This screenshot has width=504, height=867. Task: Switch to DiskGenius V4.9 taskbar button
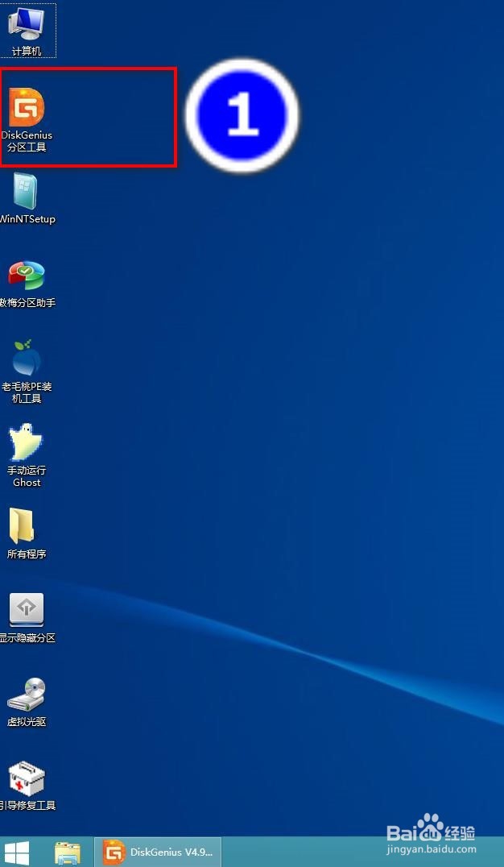click(158, 852)
